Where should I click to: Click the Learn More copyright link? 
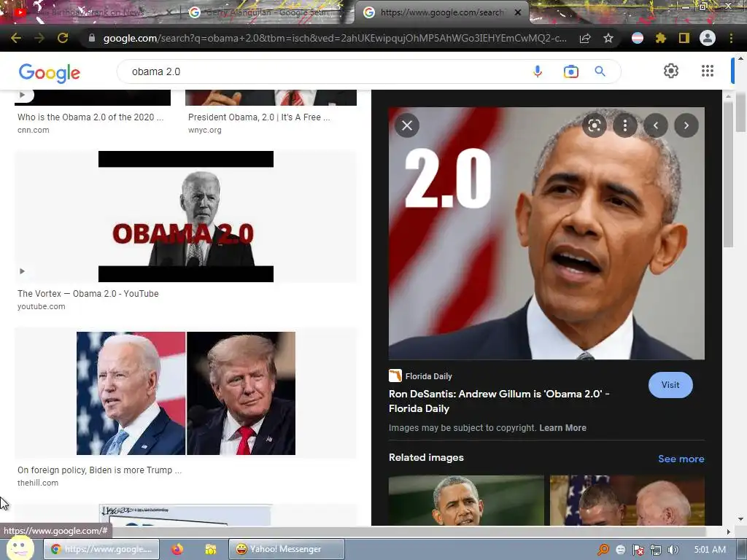[x=562, y=427]
